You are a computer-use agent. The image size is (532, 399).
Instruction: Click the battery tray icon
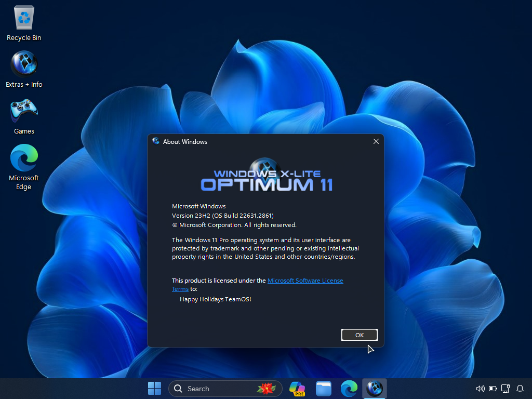(x=493, y=389)
